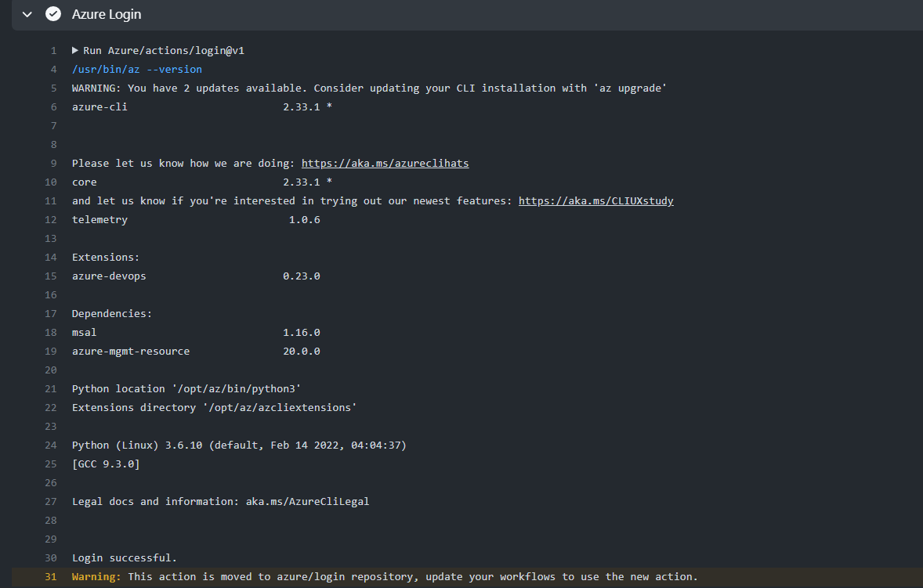The height and width of the screenshot is (588, 923).
Task: Open the aka.ms/azureclihats feedback link
Action: (x=385, y=163)
